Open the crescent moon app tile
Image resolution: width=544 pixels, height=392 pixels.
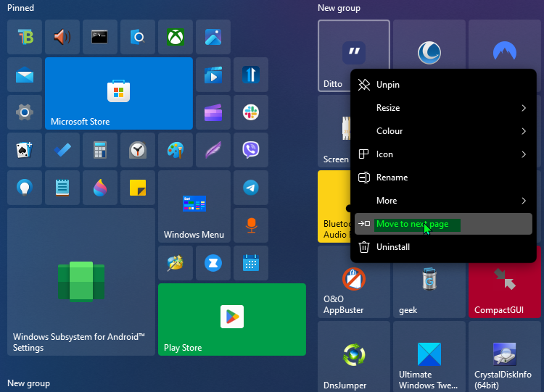[429, 45]
